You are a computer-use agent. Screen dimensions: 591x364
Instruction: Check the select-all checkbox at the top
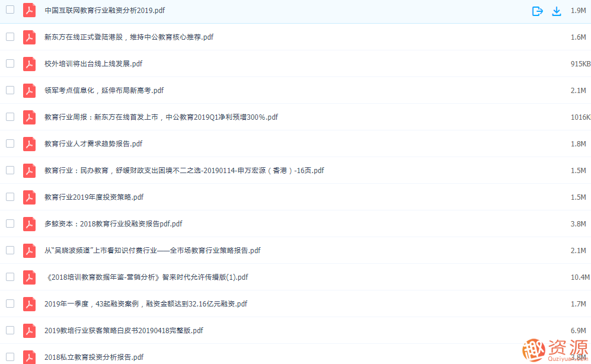tap(9, 10)
